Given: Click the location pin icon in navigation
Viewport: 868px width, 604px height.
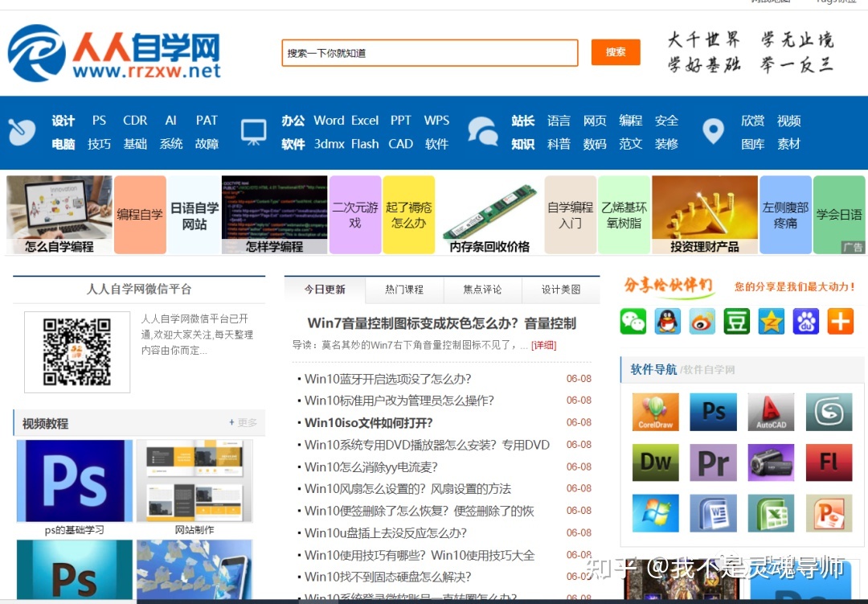Looking at the screenshot, I should tap(713, 132).
